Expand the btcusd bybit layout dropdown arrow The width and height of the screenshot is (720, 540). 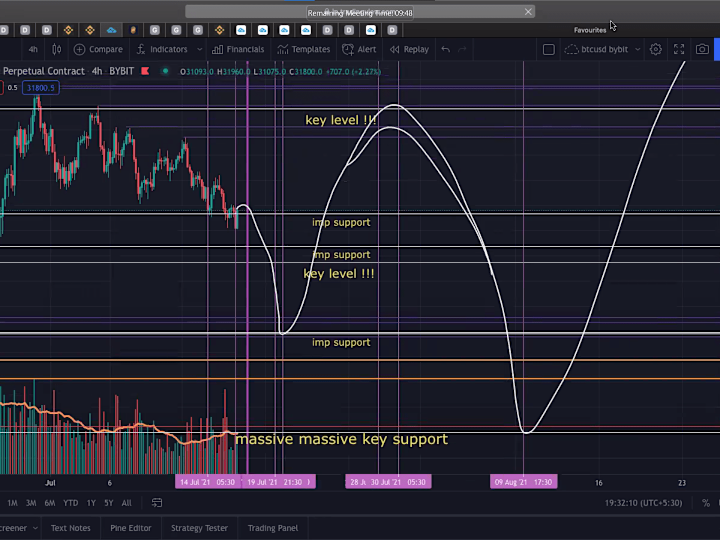(637, 49)
